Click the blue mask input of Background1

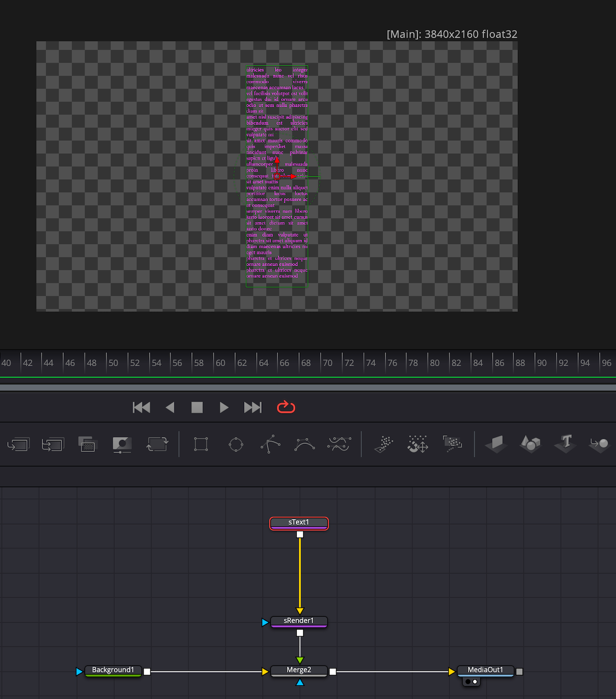click(79, 672)
